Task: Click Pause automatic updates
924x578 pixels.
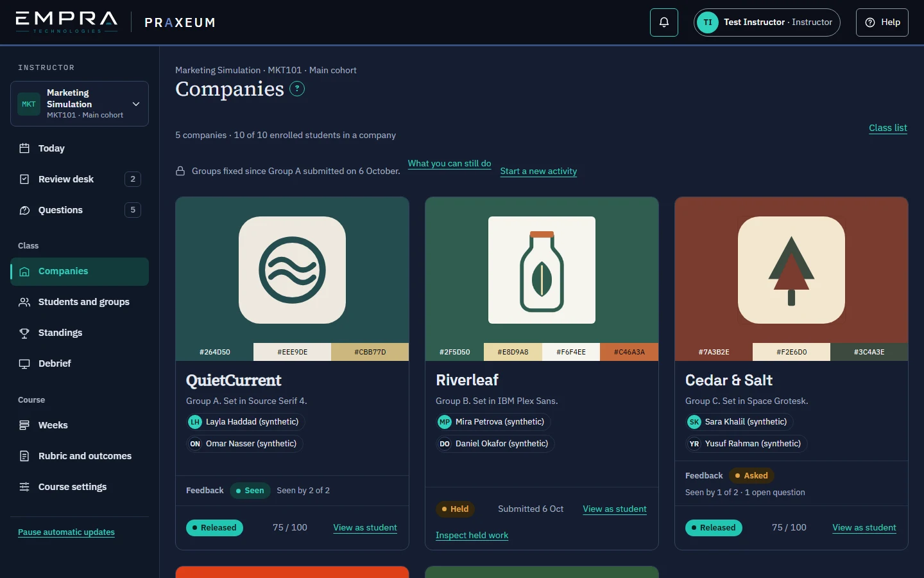Action: (66, 532)
